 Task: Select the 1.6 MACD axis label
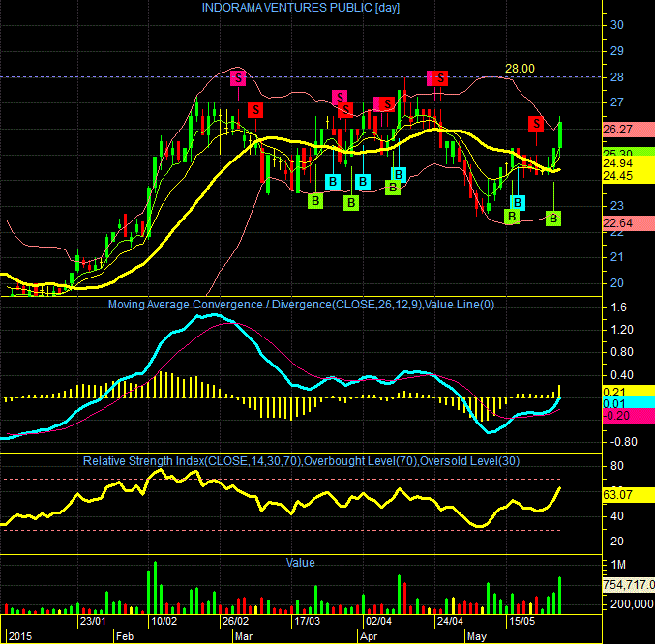coord(618,307)
